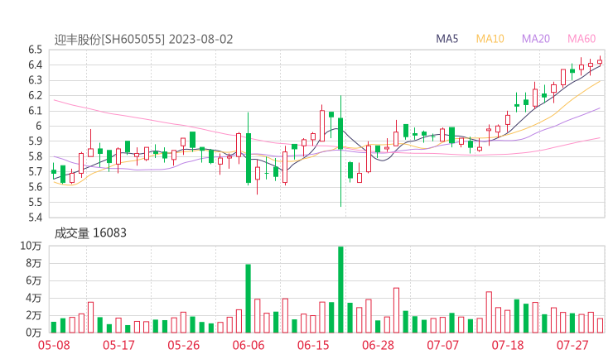Click the 05-17 date axis label
This screenshot has width=613, height=364.
click(x=118, y=345)
